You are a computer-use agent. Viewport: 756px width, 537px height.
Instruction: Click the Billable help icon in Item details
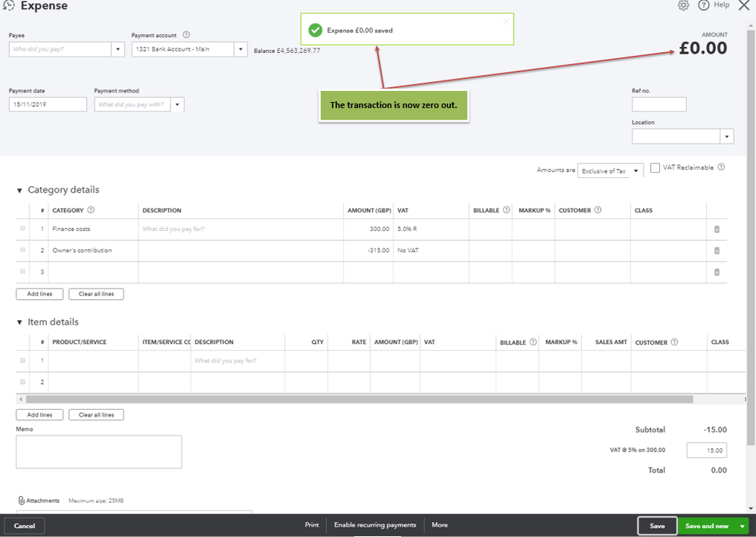534,342
